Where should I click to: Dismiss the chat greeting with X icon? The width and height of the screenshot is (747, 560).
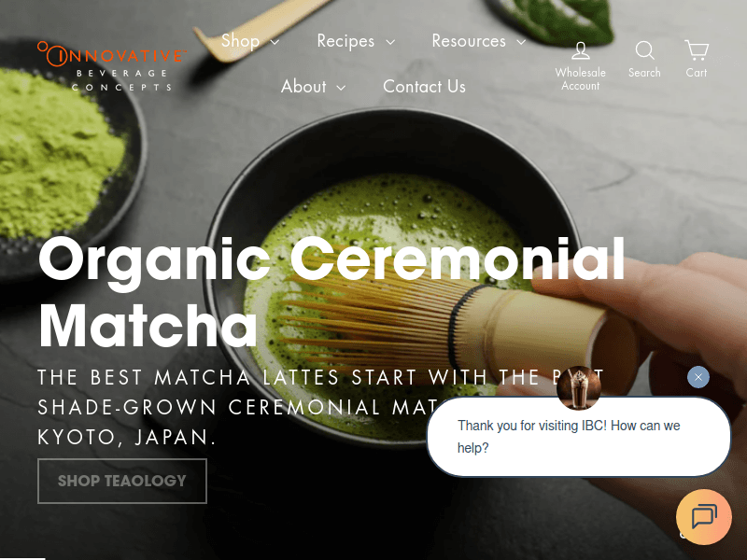click(698, 377)
